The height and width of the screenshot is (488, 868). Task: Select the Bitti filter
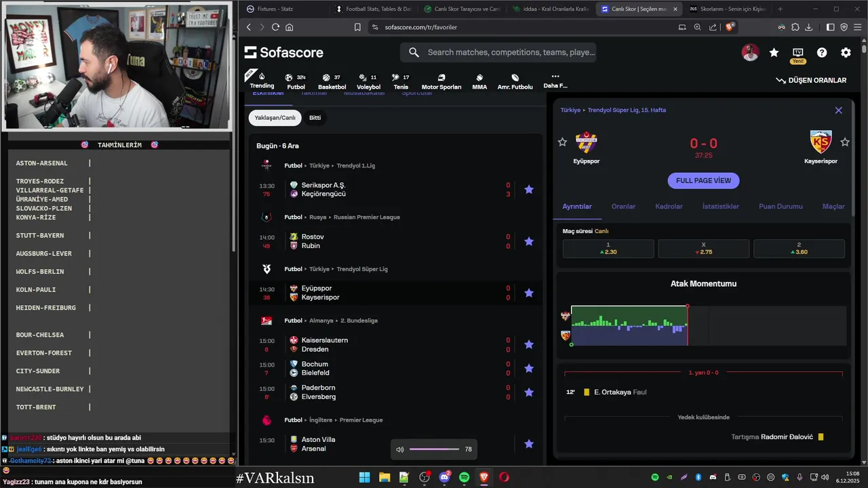point(315,118)
